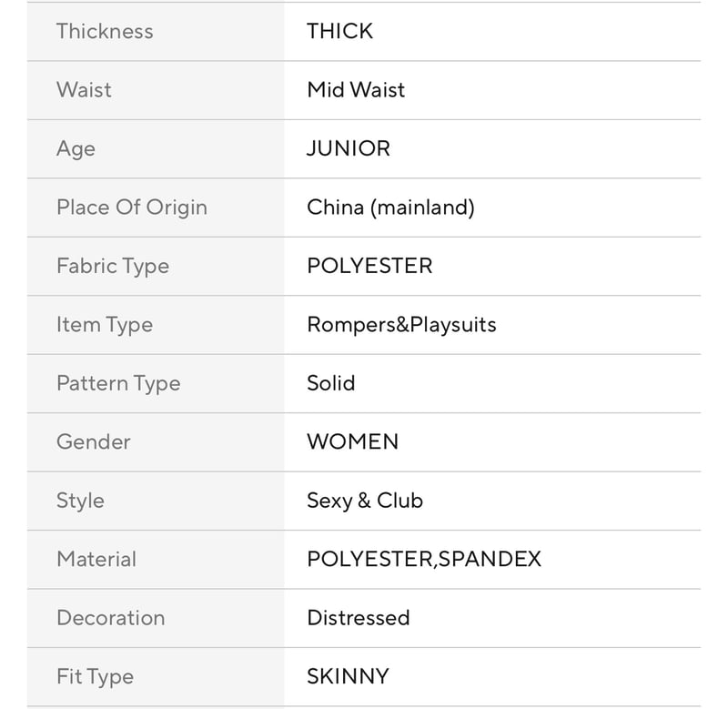Image resolution: width=728 pixels, height=709 pixels.
Task: Click the Place Of Origin label
Action: click(132, 208)
